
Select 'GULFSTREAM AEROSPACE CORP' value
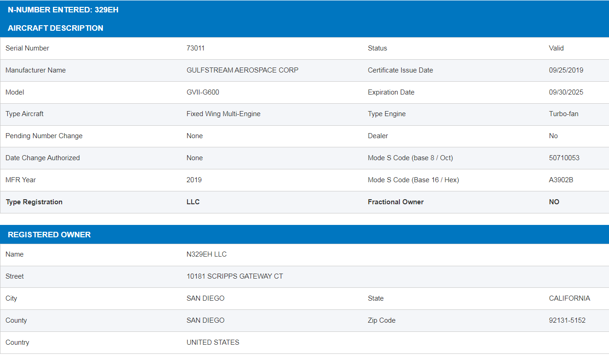pos(242,70)
